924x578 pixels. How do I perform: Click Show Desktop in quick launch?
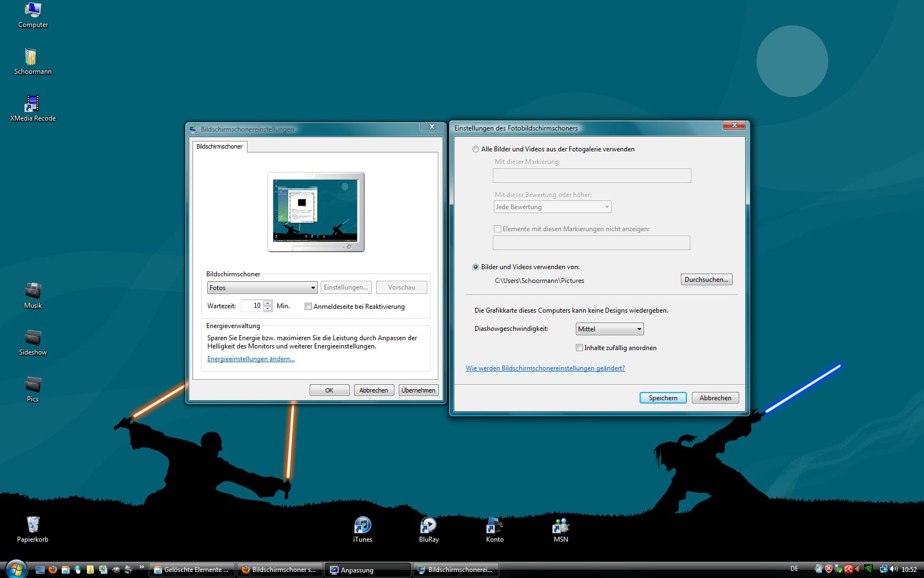40,570
